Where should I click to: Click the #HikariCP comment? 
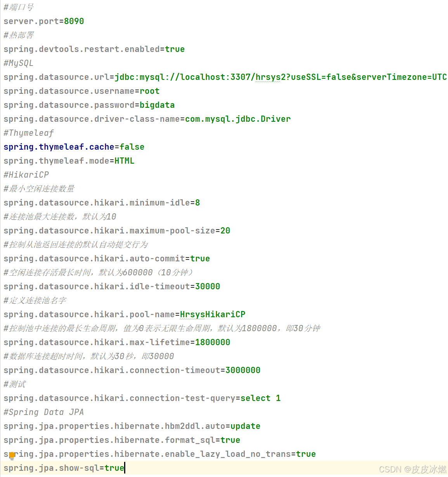(x=26, y=175)
